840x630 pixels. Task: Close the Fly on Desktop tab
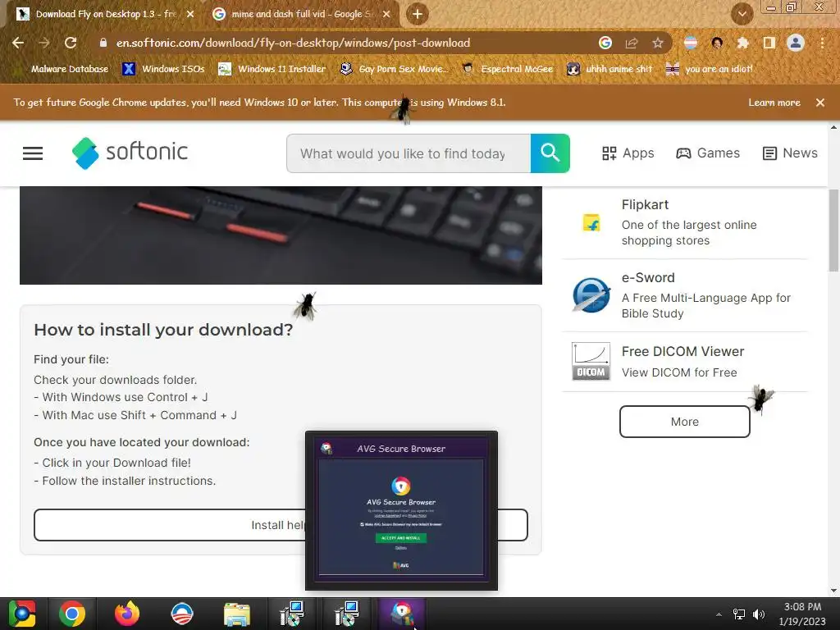[x=190, y=14]
